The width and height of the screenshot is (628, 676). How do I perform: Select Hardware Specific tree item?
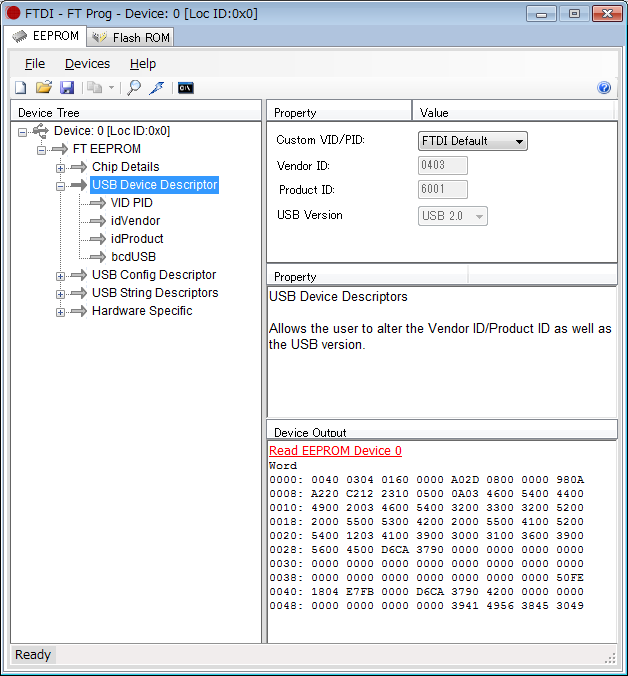click(x=142, y=311)
